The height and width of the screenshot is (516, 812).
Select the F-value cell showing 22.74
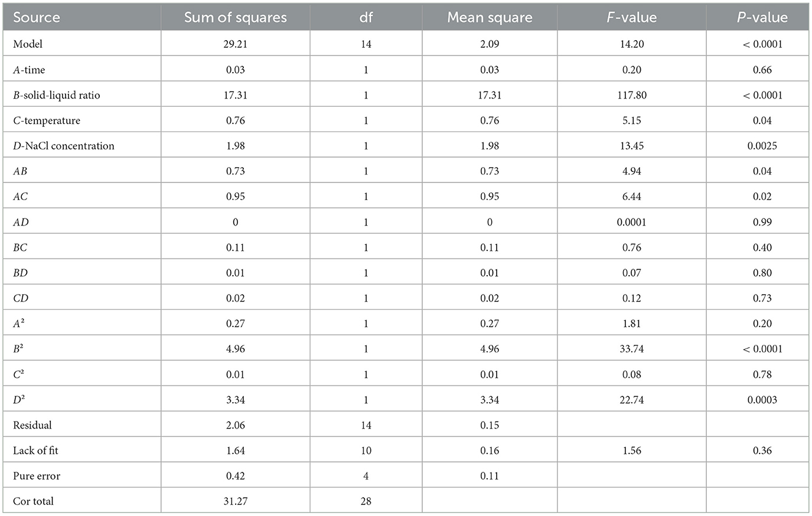click(x=631, y=400)
